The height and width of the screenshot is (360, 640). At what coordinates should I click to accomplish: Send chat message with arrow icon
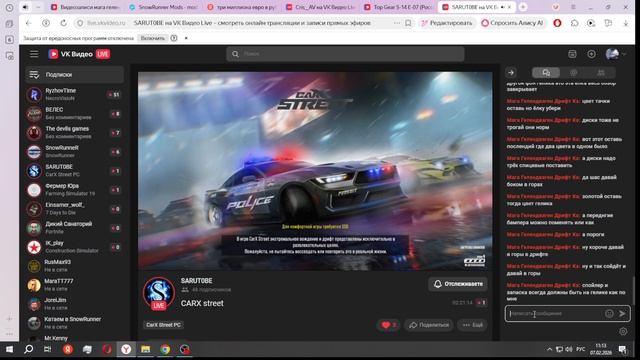[x=622, y=313]
